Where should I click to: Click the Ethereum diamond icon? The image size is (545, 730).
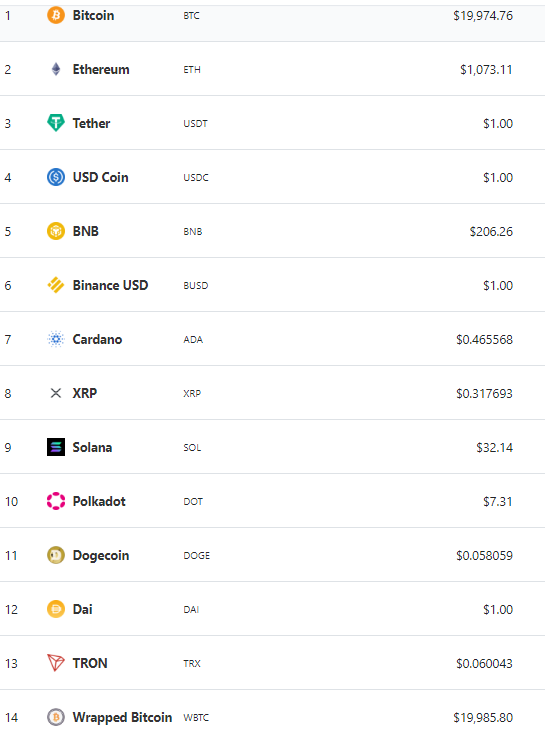click(56, 69)
